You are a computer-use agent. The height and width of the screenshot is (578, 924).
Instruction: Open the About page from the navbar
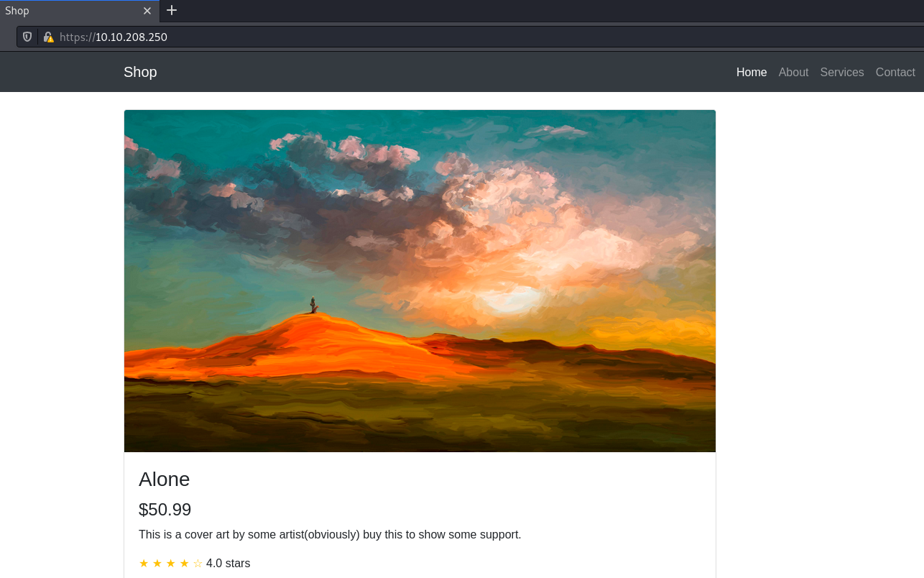793,72
